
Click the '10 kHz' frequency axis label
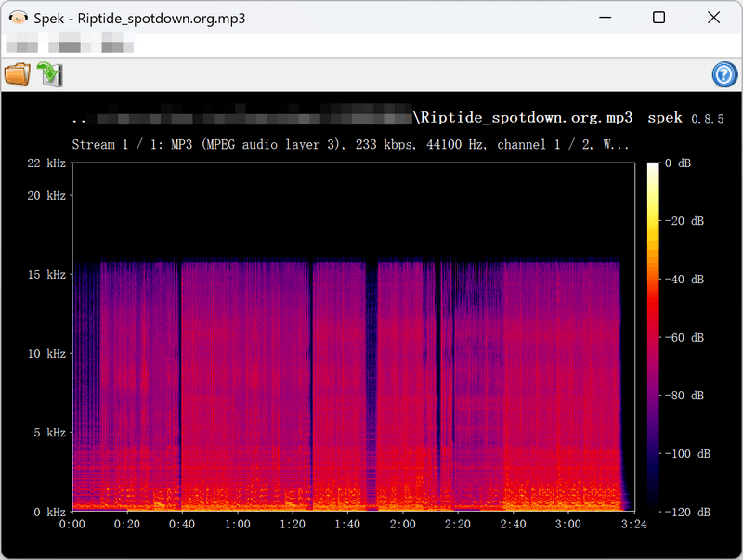click(x=46, y=354)
